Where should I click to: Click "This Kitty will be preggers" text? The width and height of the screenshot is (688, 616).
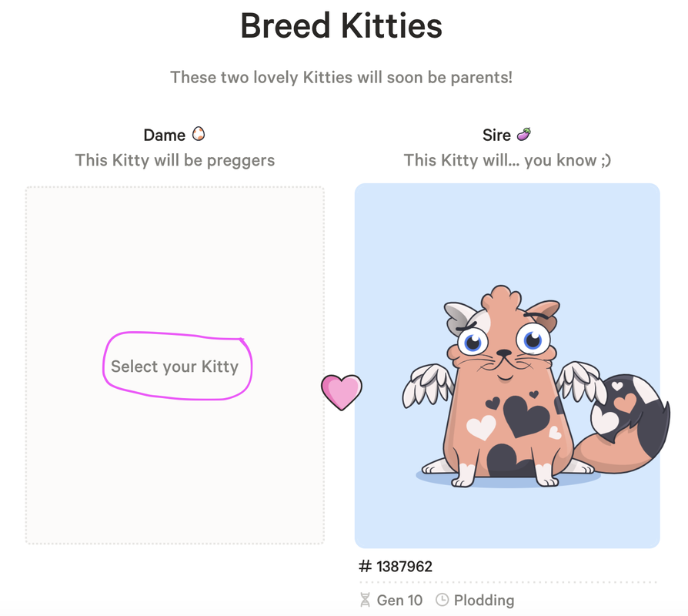tap(175, 160)
